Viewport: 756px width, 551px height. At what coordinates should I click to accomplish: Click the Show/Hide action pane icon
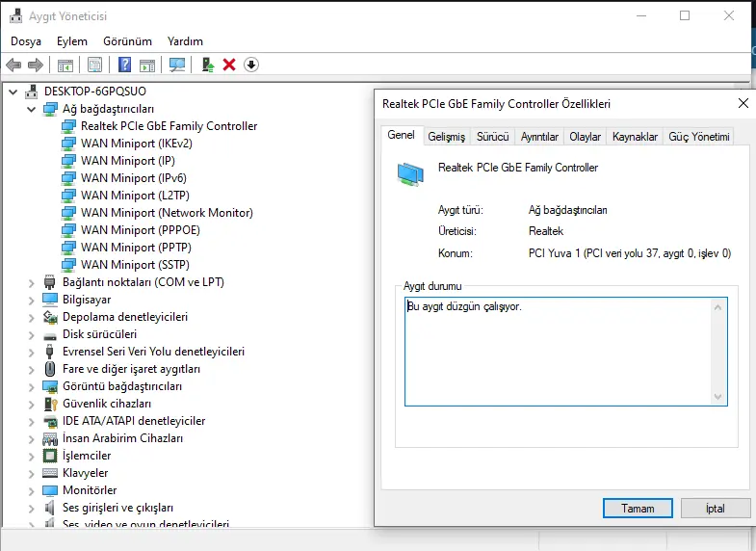pos(147,66)
